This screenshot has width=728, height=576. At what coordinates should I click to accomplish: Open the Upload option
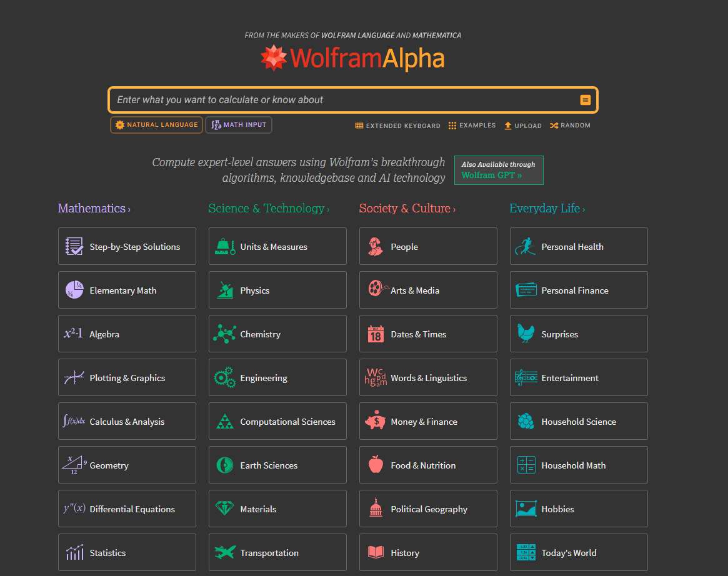point(523,126)
